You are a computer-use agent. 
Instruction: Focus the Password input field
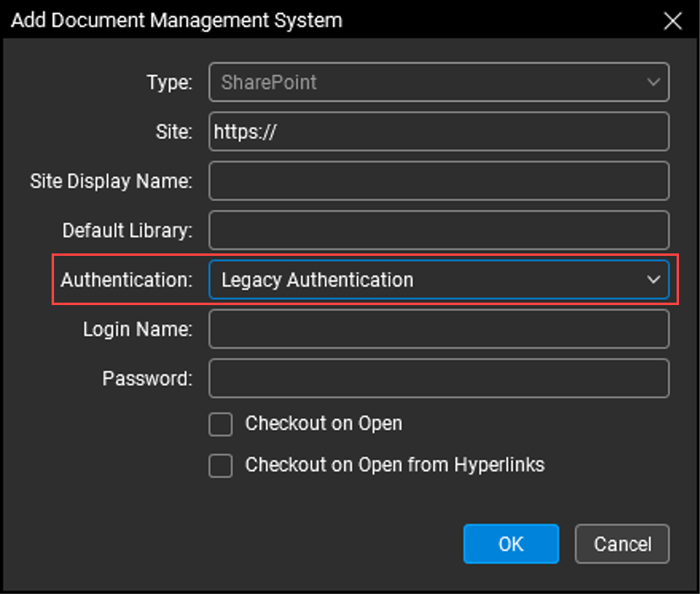tap(439, 379)
